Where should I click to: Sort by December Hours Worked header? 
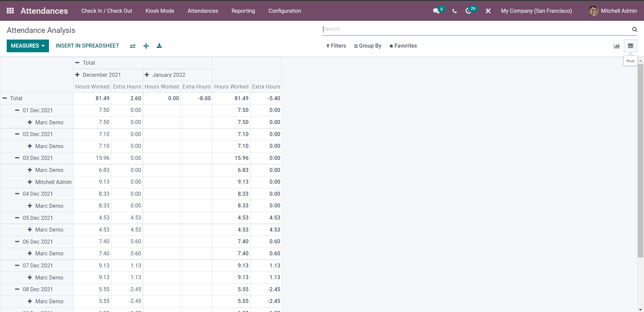tap(92, 87)
